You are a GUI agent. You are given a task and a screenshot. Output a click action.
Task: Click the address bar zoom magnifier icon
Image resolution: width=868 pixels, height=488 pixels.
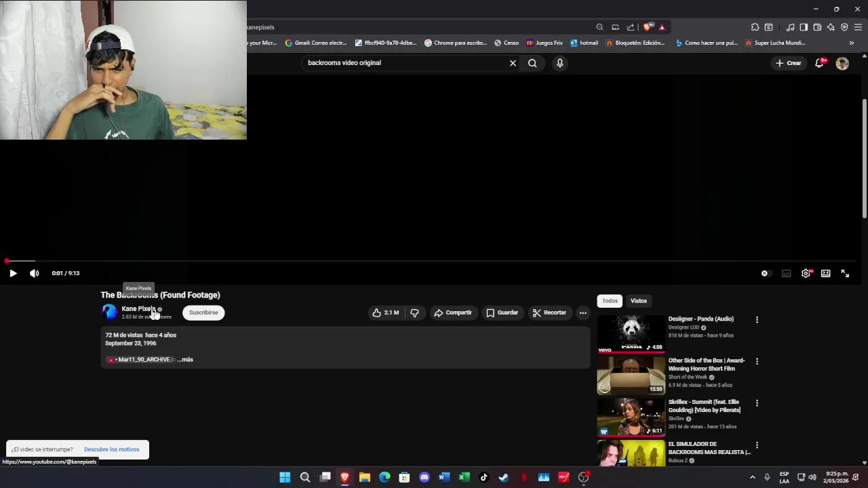pyautogui.click(x=599, y=27)
